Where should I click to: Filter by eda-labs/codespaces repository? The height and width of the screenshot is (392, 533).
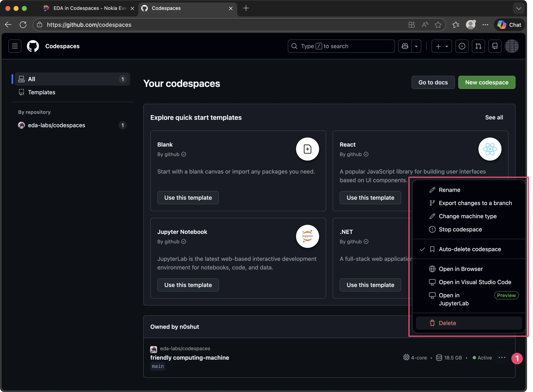pos(72,125)
